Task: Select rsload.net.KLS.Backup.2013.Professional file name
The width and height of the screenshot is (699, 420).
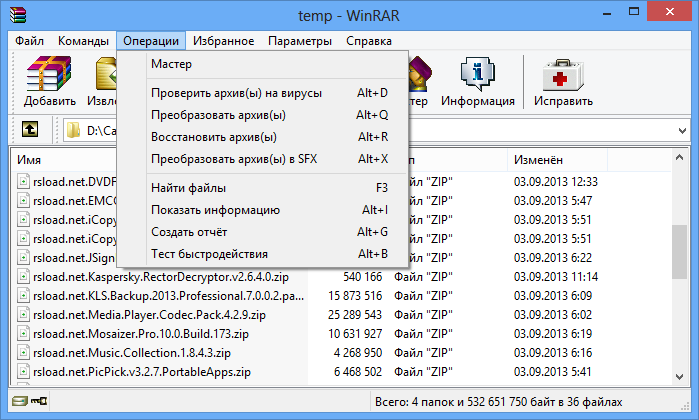Action: pyautogui.click(x=169, y=296)
